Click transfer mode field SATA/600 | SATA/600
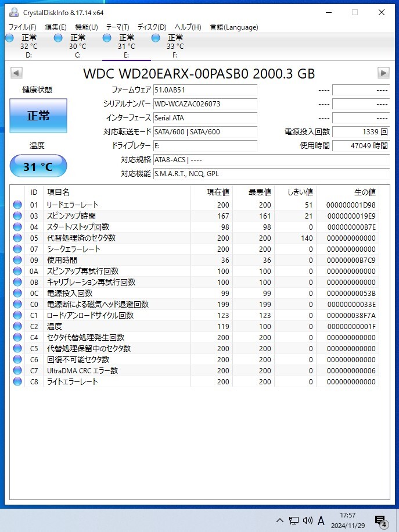The image size is (399, 532). point(205,131)
